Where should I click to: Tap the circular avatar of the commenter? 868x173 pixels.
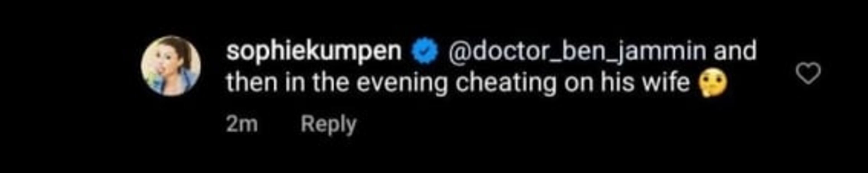click(171, 66)
